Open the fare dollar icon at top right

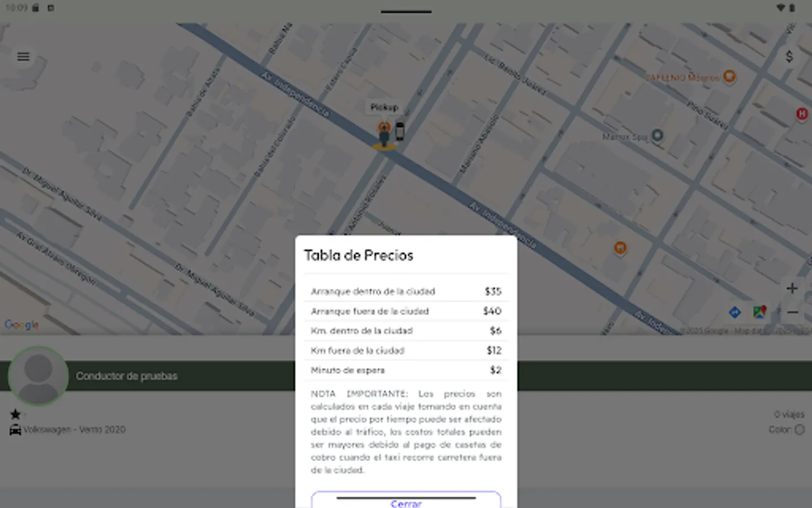point(790,56)
